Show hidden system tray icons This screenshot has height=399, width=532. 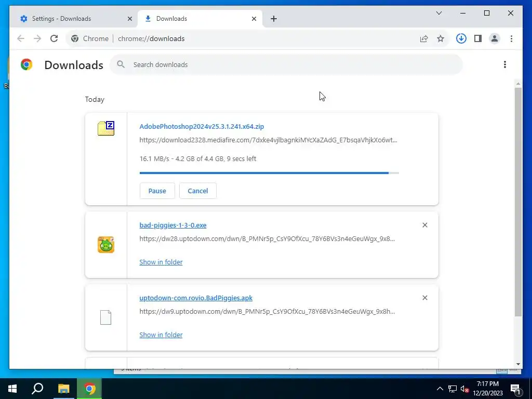tap(440, 389)
